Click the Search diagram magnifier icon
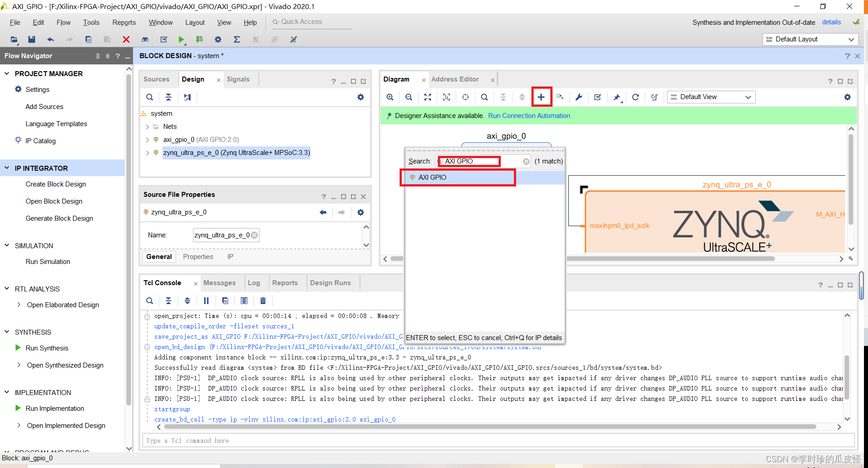The width and height of the screenshot is (868, 468). 484,97
